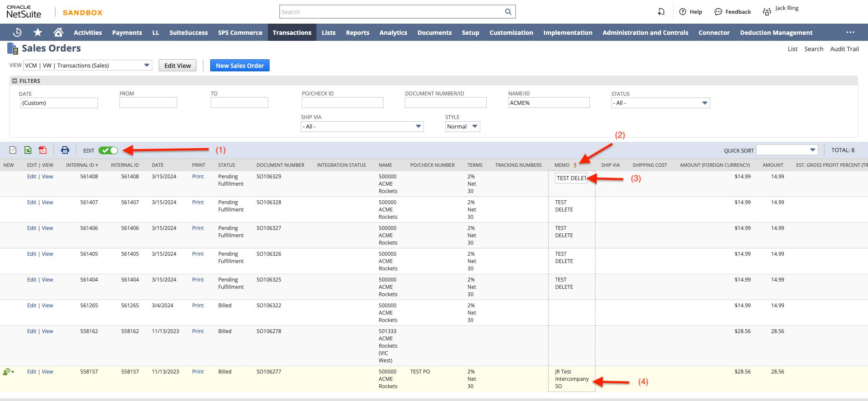Open the Deduction Management menu
The width and height of the screenshot is (868, 401).
(x=776, y=33)
